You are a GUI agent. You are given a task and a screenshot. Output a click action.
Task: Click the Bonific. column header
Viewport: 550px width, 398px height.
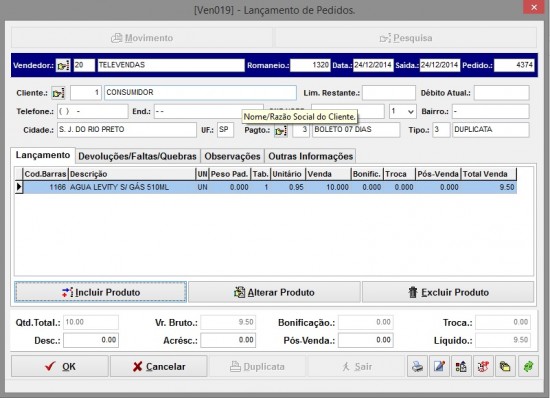pos(367,174)
